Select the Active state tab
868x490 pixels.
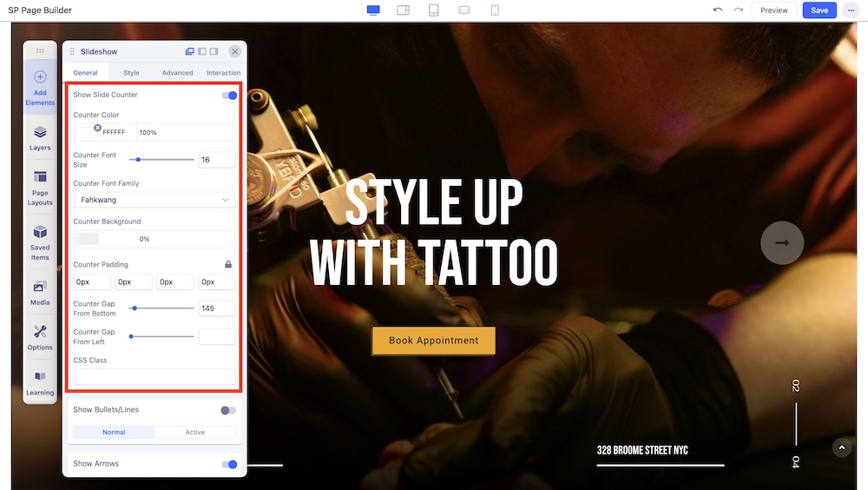195,432
